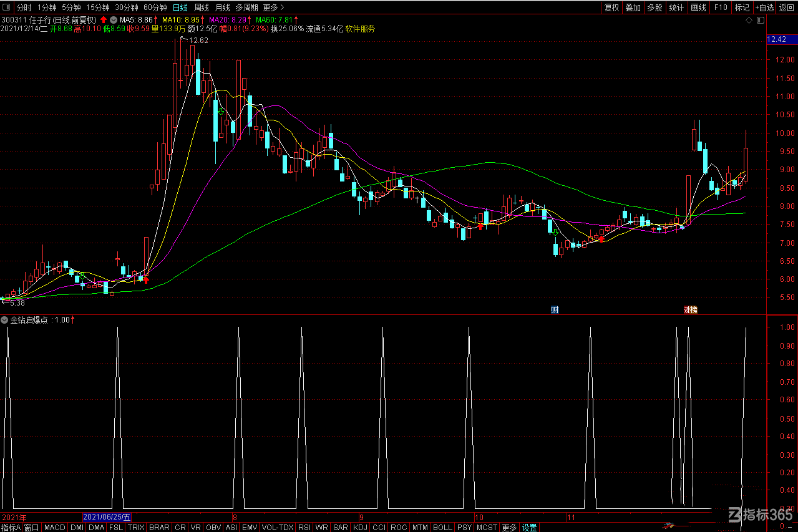
Task: Click the MA10: 8.95 indicator label
Action: point(180,21)
